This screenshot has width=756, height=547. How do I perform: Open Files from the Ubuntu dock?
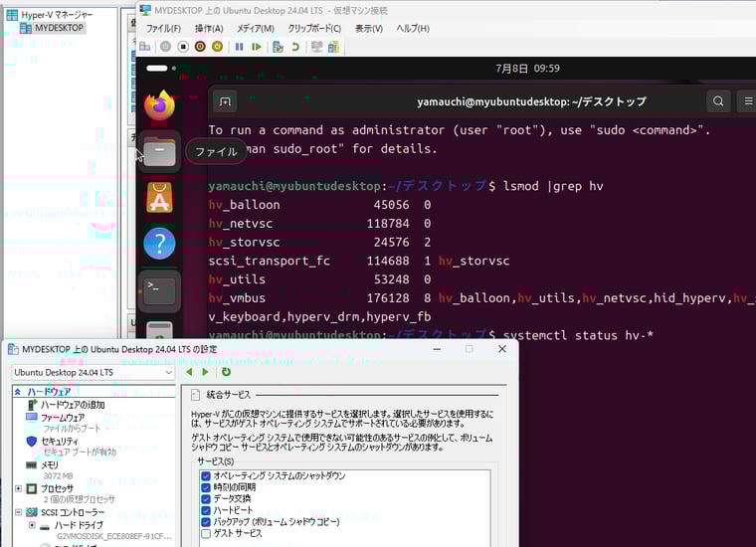pyautogui.click(x=159, y=151)
